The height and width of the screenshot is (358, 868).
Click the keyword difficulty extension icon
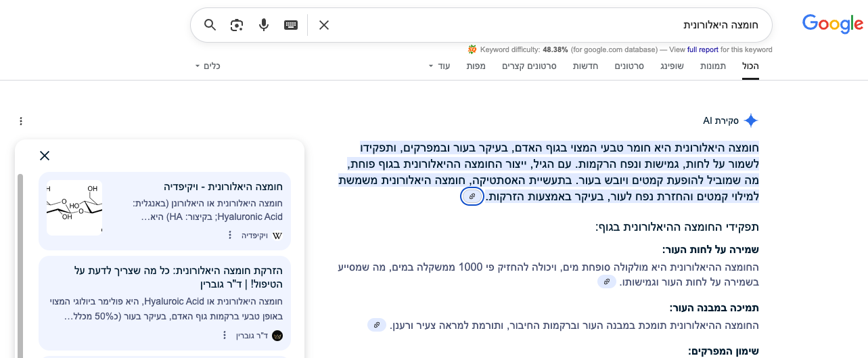coord(472,49)
